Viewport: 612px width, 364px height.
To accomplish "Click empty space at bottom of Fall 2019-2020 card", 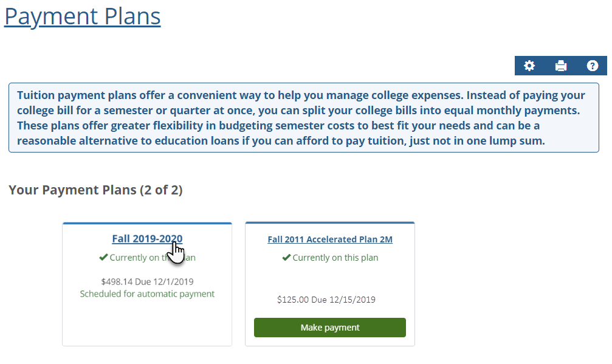I will pos(147,325).
